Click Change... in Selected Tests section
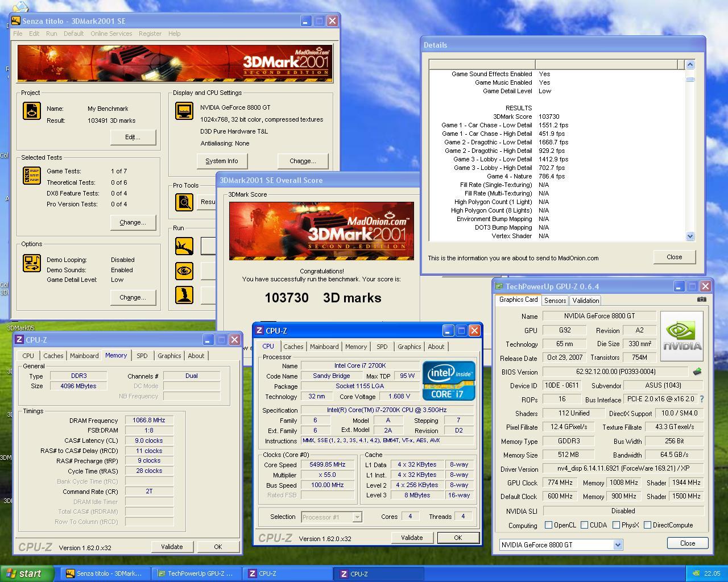Image resolution: width=728 pixels, height=582 pixels. [133, 222]
